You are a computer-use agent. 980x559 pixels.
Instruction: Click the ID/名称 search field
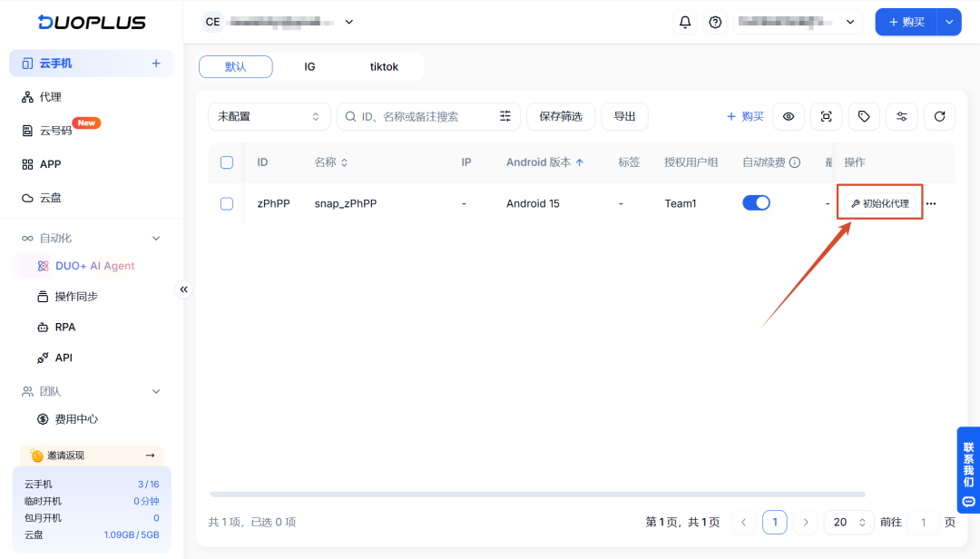(428, 116)
